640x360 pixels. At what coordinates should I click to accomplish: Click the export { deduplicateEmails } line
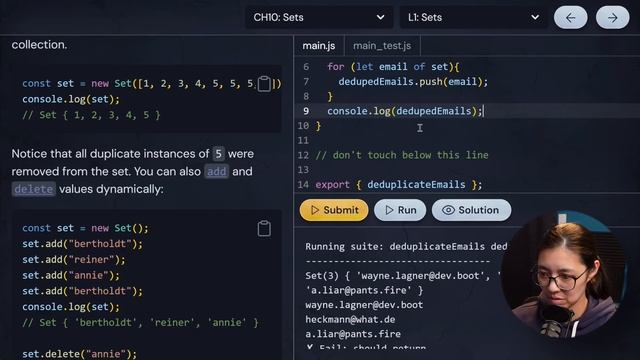point(399,184)
